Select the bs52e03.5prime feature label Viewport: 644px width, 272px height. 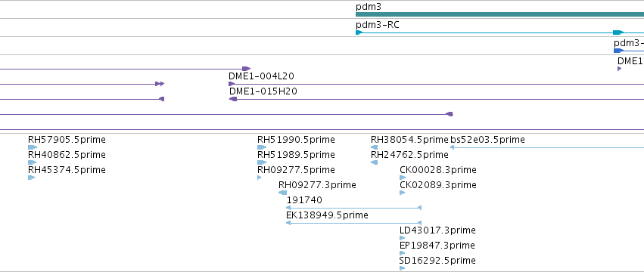tap(487, 140)
